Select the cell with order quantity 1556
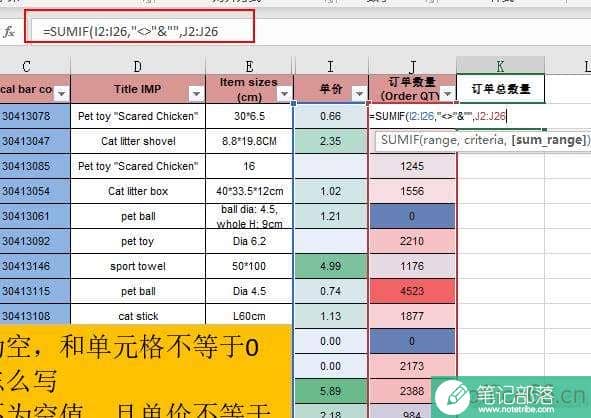The image size is (591, 418). coord(413,191)
